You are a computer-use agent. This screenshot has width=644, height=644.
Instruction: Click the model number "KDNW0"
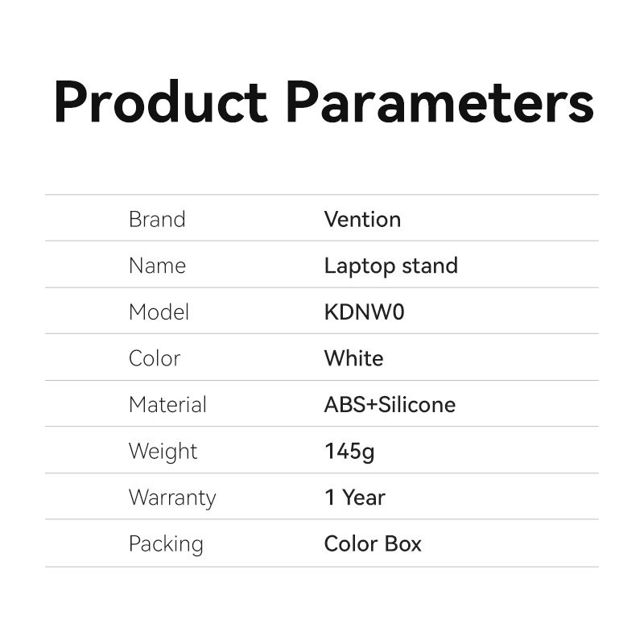click(x=364, y=312)
